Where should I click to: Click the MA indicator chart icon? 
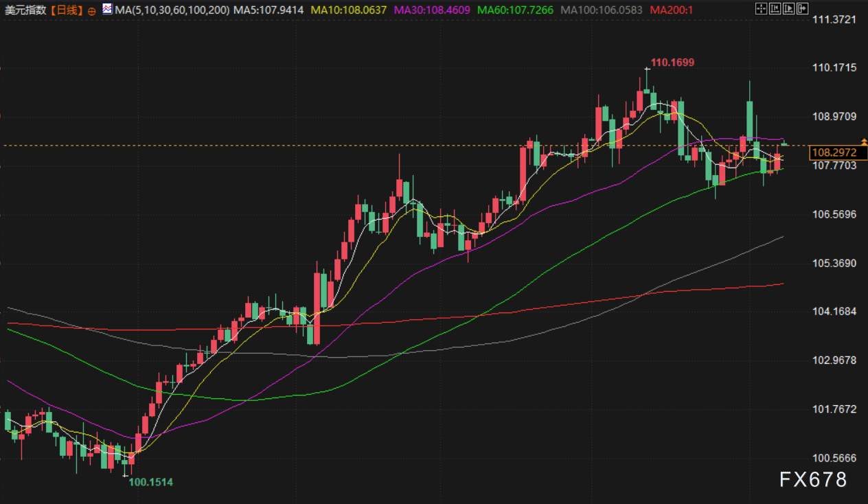[x=107, y=10]
